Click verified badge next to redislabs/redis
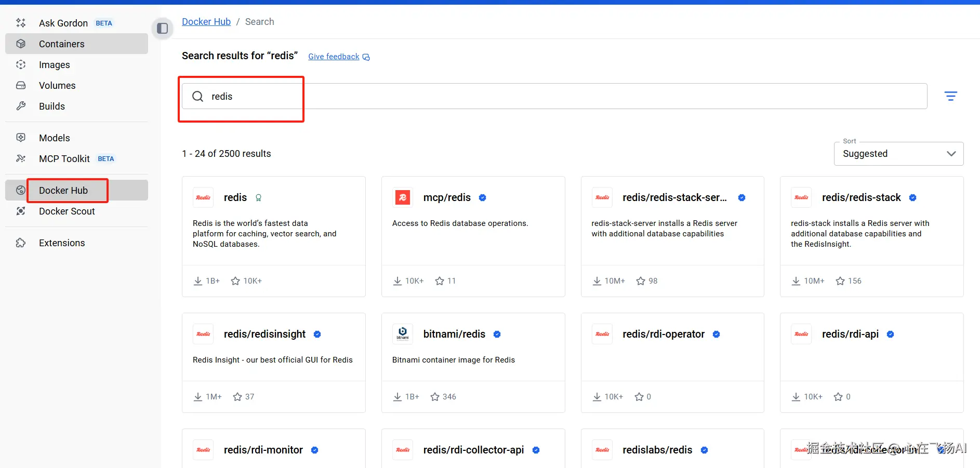 [x=704, y=450]
